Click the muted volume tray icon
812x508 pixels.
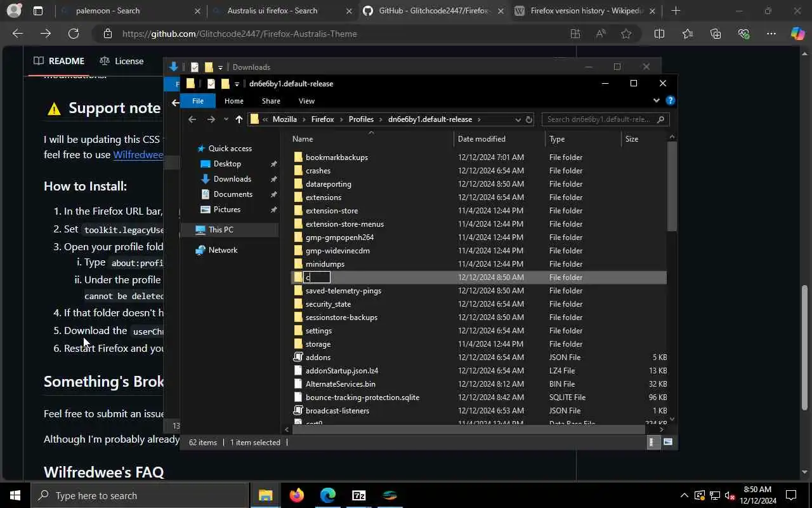[730, 495]
